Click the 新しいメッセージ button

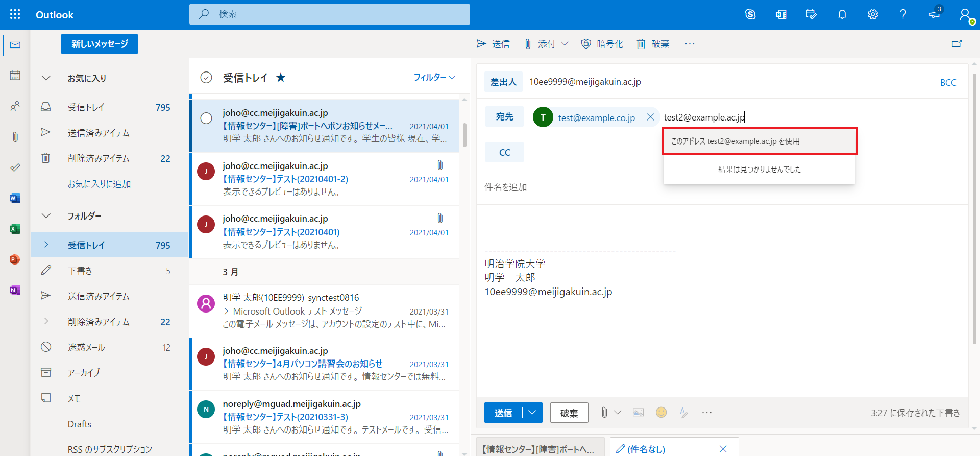[100, 44]
